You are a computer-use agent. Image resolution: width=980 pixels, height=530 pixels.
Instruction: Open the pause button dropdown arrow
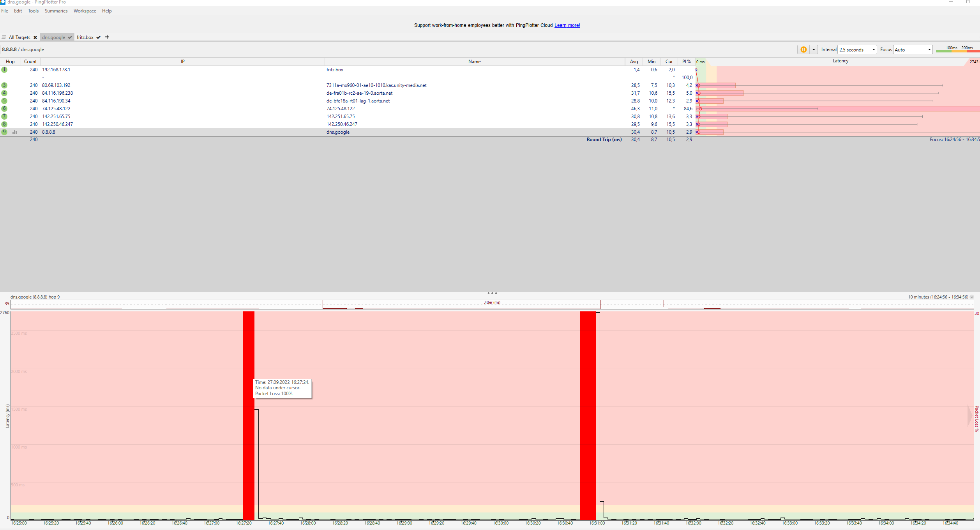(x=814, y=49)
